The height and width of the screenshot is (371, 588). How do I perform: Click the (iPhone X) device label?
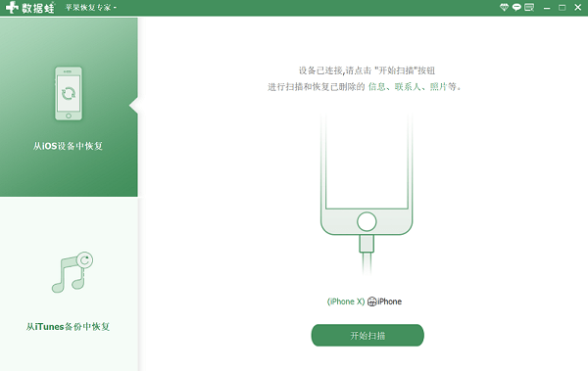[346, 301]
